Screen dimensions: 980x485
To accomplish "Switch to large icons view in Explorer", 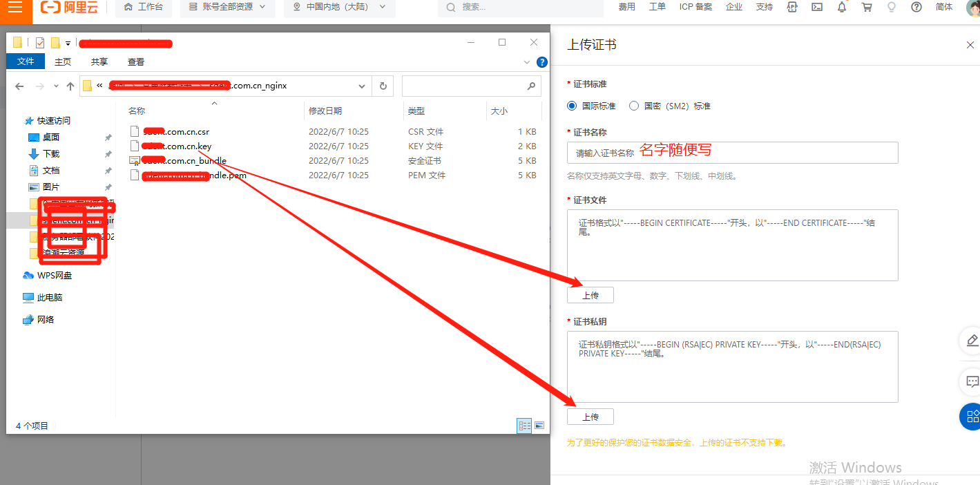I will 539,426.
